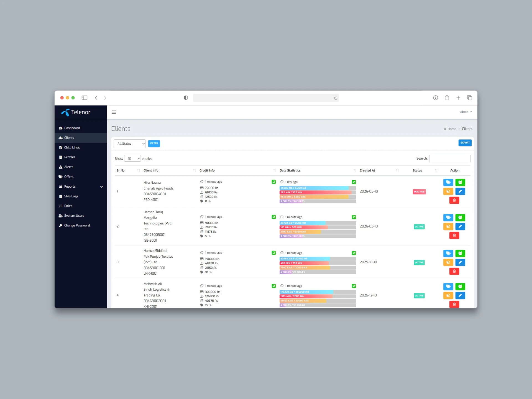The image size is (532, 399).
Task: Expand the Reports submenu in sidebar
Action: 81,186
